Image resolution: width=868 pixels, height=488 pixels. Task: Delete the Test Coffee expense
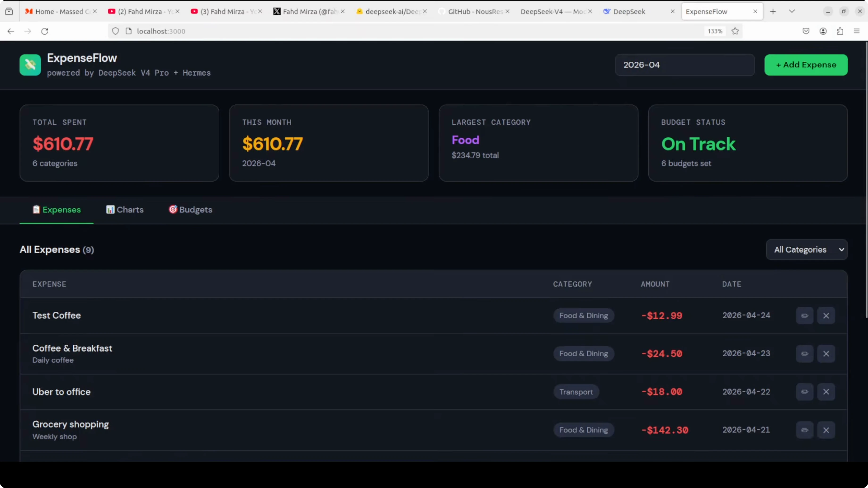(x=826, y=316)
